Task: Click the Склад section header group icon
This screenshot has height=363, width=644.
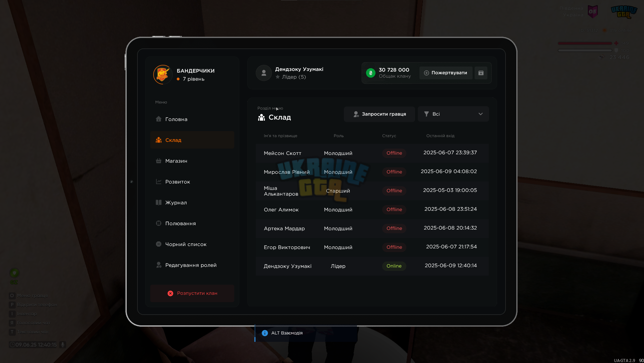Action: (261, 117)
